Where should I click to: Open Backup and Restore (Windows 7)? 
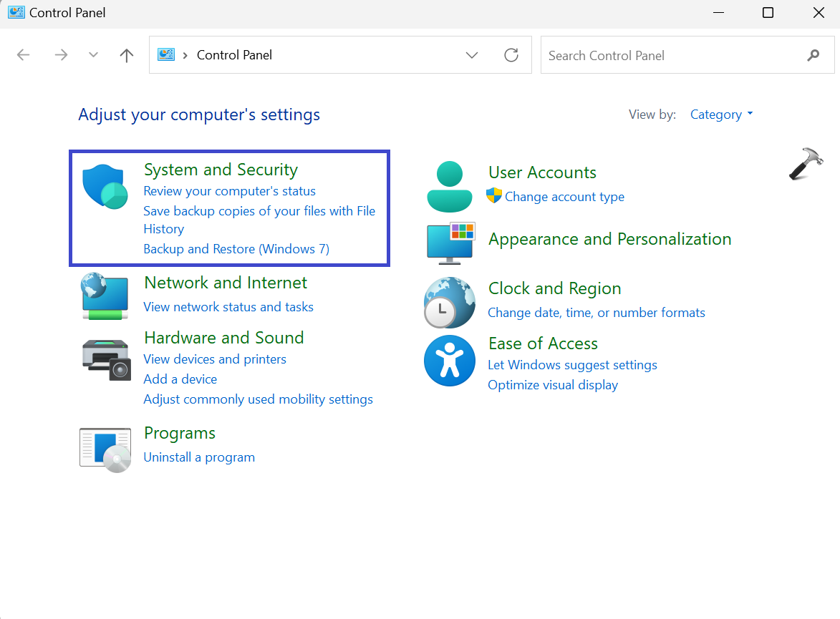pyautogui.click(x=236, y=249)
